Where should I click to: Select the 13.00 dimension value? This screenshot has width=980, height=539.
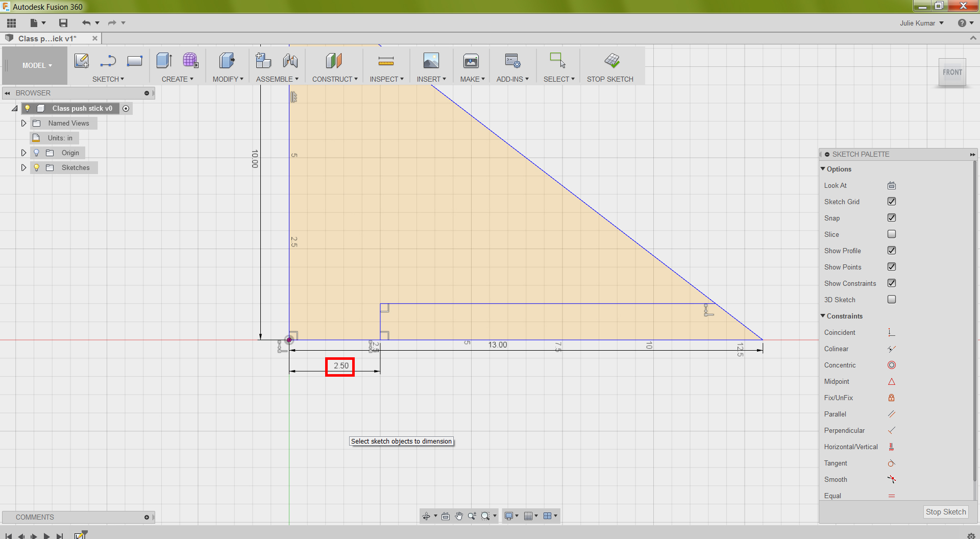click(x=498, y=345)
